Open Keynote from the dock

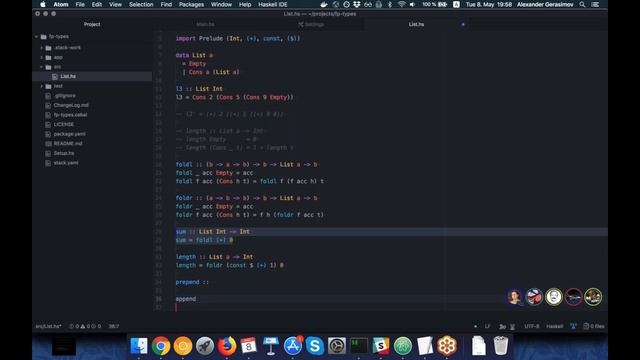pyautogui.click(x=271, y=346)
